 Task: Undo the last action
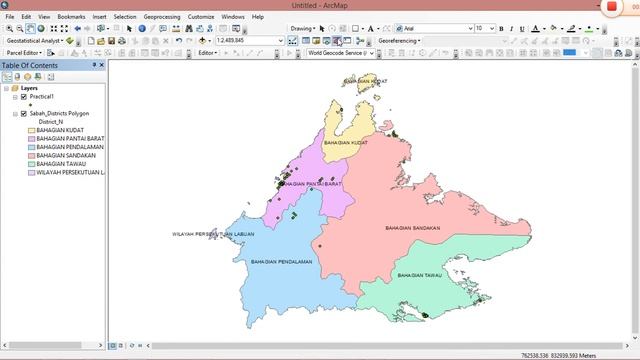(178, 41)
